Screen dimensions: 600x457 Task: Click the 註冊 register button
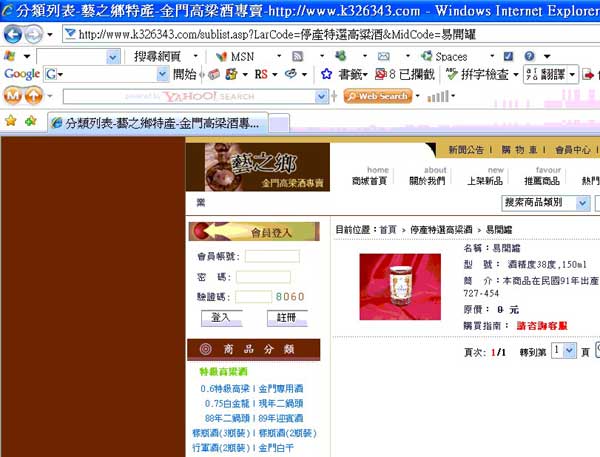(x=287, y=318)
